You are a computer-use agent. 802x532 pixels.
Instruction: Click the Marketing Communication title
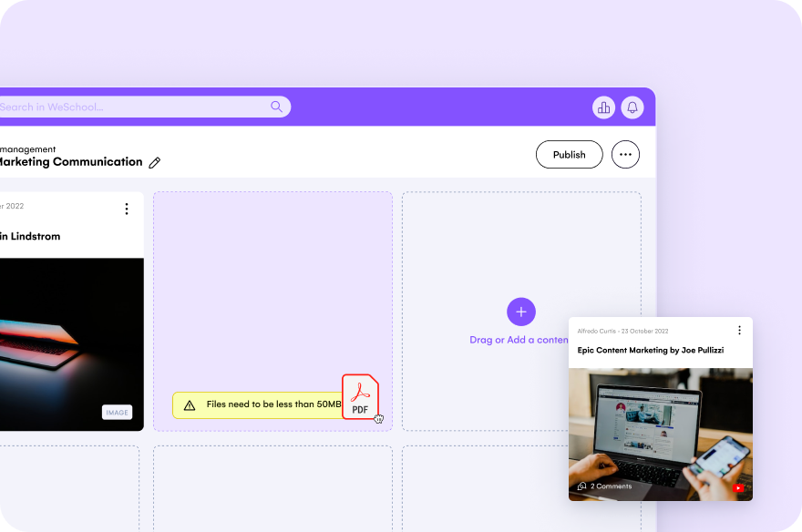(x=71, y=162)
